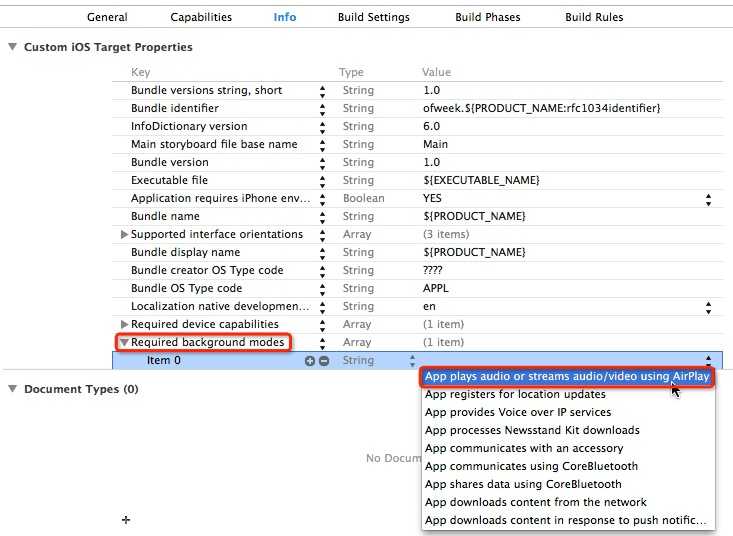Select the Info tab
The width and height of the screenshot is (733, 536).
point(285,17)
